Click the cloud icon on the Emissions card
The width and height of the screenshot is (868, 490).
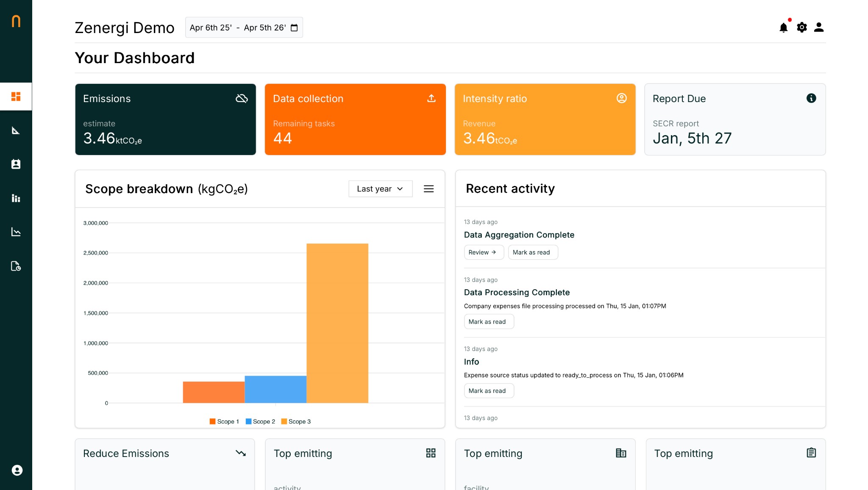tap(242, 98)
